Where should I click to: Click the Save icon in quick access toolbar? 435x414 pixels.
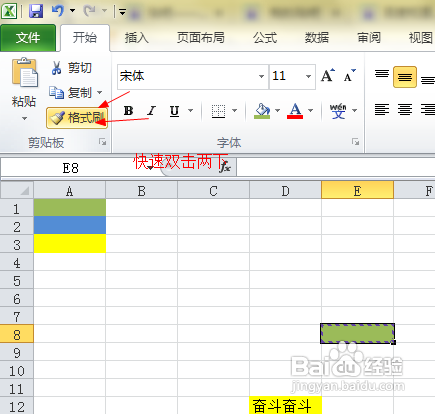coord(36,11)
